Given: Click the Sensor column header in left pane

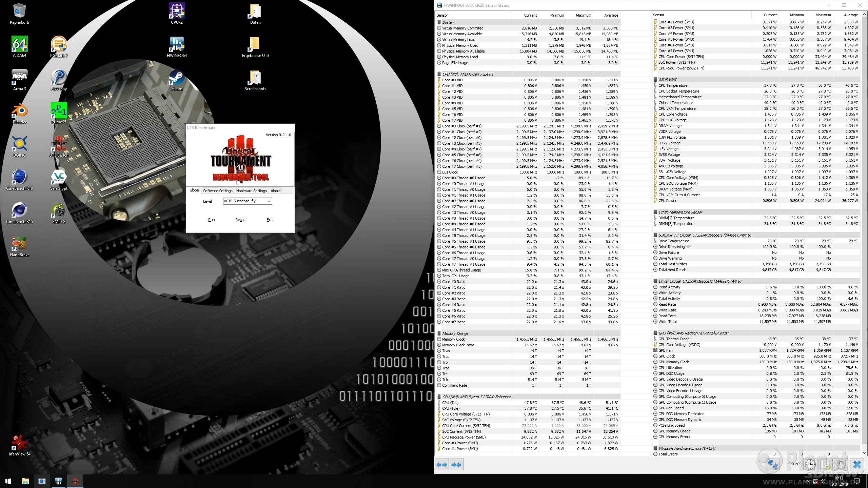Looking at the screenshot, I should (x=473, y=15).
